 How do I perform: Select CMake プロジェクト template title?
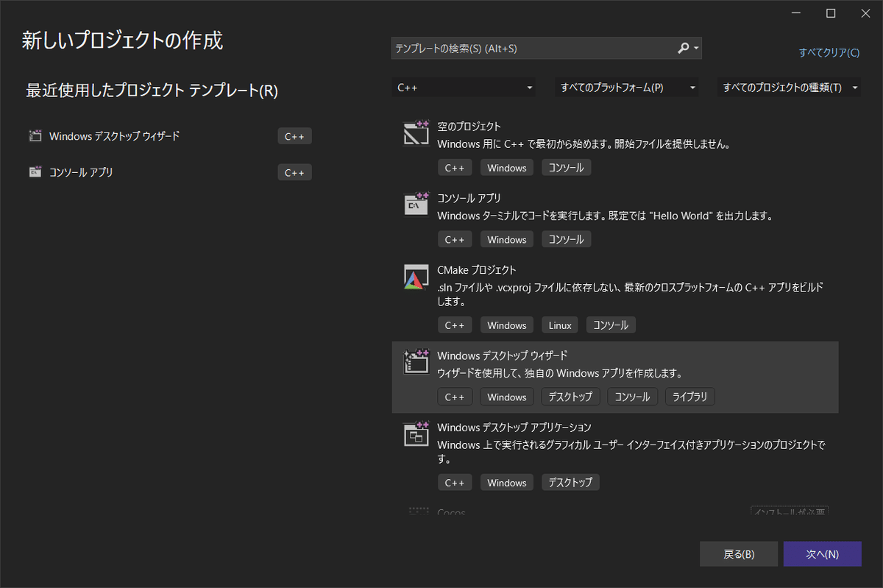(477, 270)
